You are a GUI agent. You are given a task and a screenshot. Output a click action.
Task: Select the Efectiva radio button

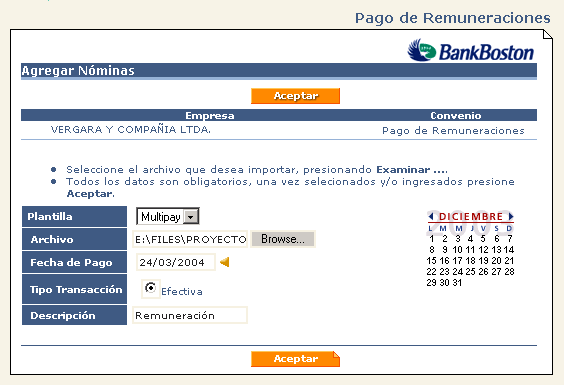point(150,288)
